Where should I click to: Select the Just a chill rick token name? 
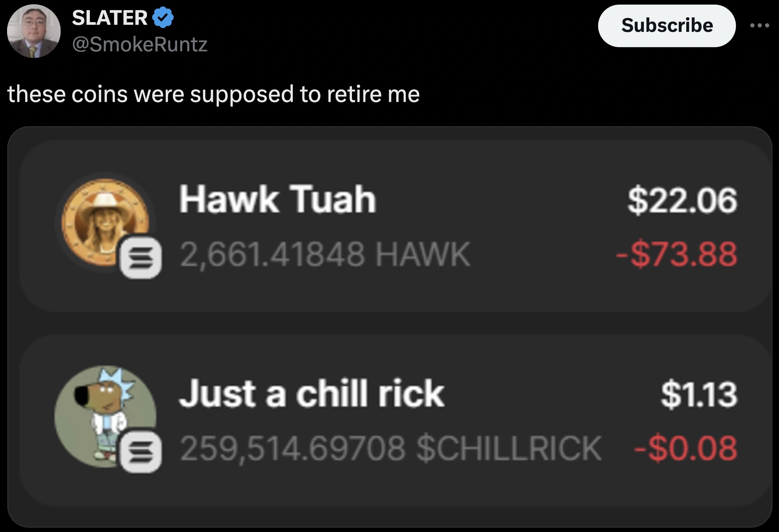312,394
